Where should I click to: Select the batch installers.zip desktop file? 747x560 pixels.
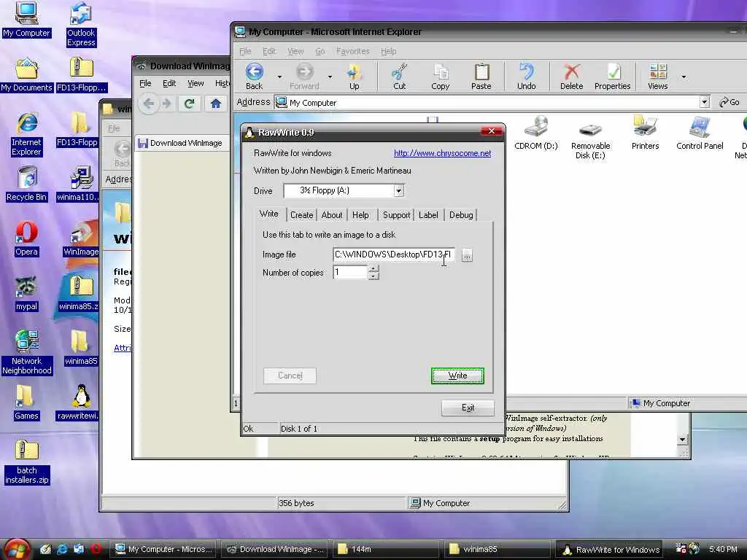coord(27,462)
